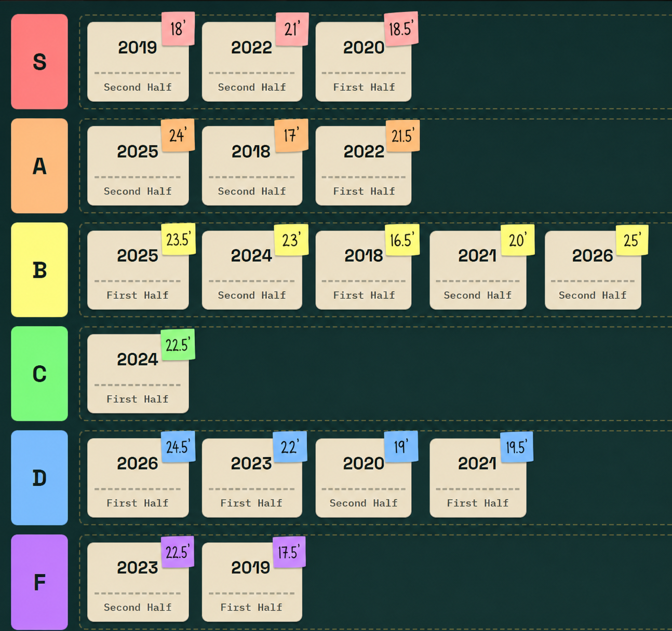Select the orange 24' sticky note

click(178, 135)
